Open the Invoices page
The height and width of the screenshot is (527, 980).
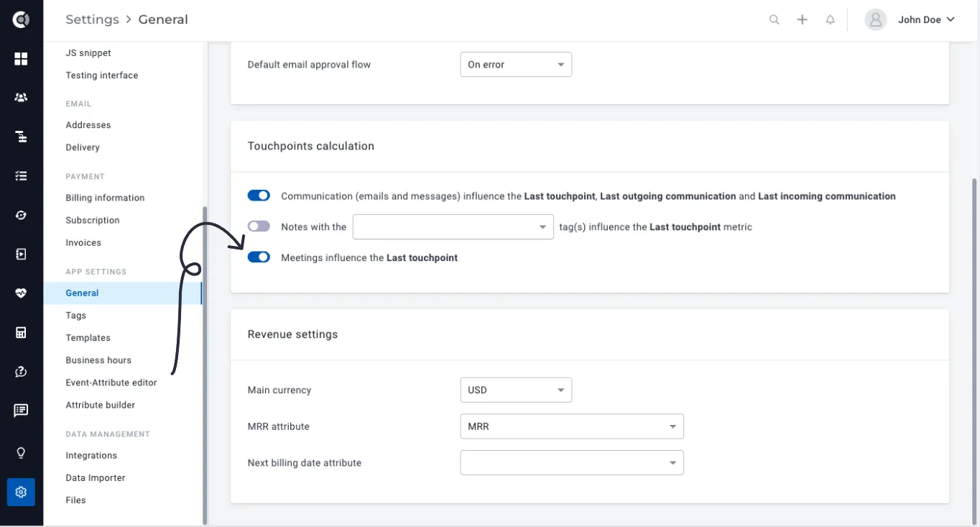tap(83, 243)
